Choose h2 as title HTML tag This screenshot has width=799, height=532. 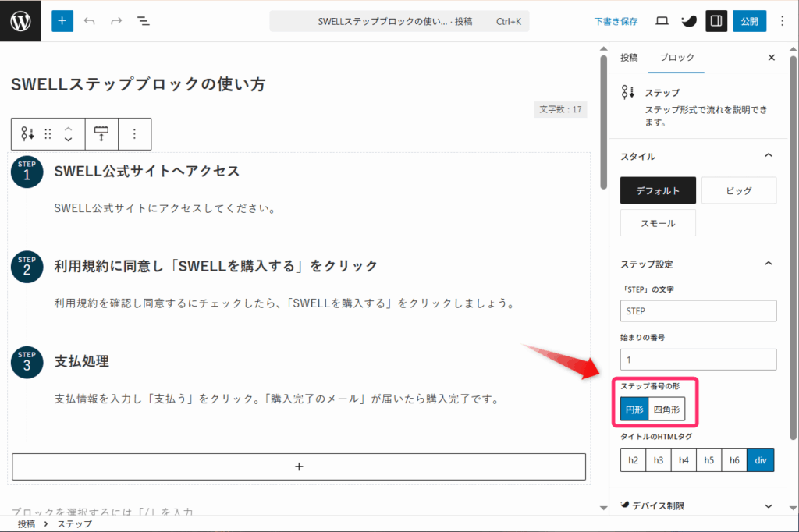click(x=633, y=460)
